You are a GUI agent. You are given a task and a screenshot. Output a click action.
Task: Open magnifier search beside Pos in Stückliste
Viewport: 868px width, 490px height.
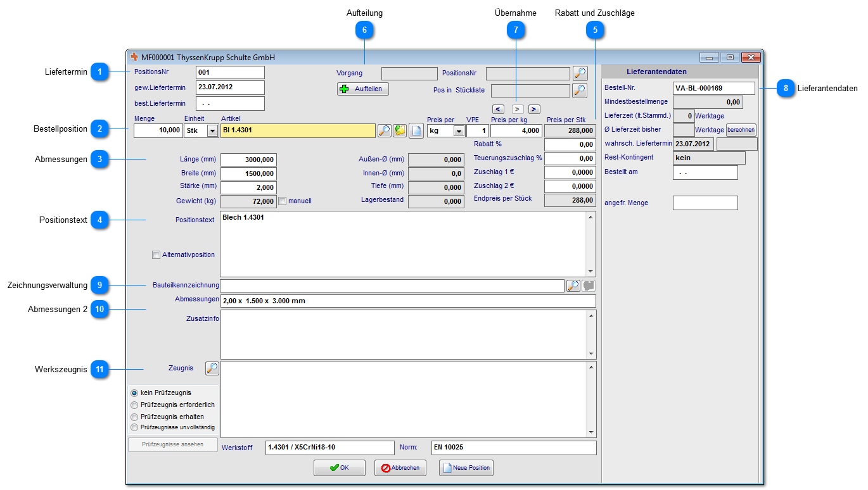click(x=580, y=91)
